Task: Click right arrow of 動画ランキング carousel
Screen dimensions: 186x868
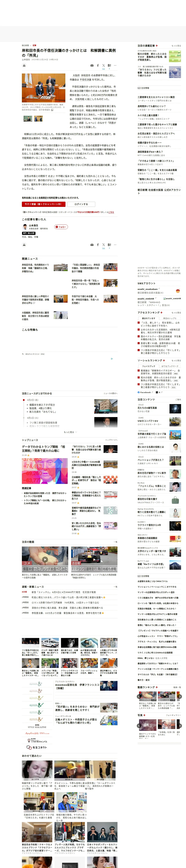Action: tap(180, 696)
